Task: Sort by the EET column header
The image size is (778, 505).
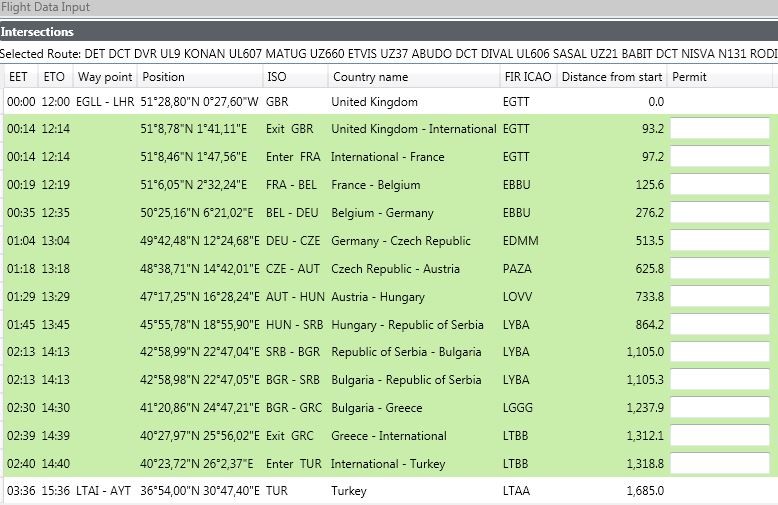Action: point(19,77)
